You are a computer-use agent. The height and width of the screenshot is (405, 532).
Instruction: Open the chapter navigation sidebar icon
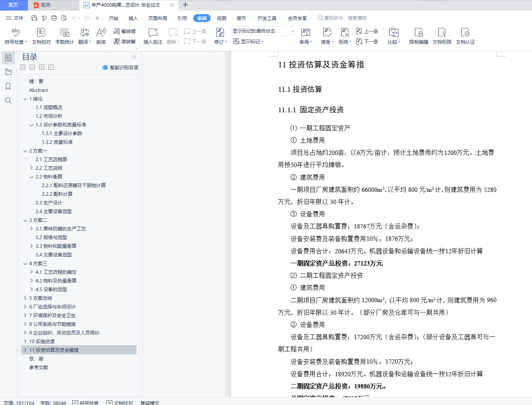(x=8, y=72)
